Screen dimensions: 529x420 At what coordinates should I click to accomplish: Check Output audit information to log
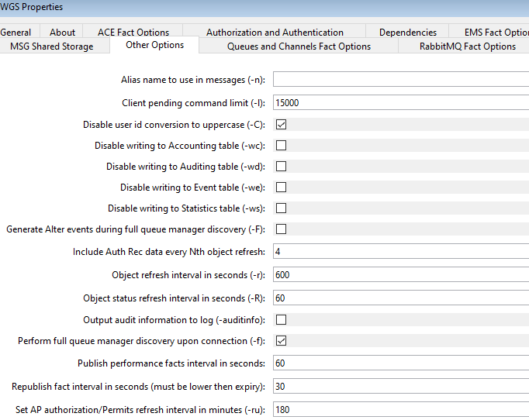click(281, 319)
